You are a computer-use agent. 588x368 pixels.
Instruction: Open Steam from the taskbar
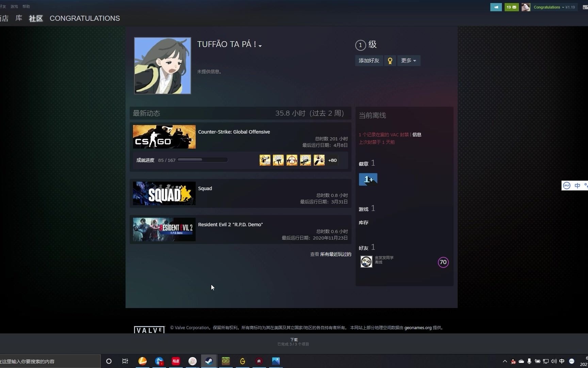click(209, 361)
